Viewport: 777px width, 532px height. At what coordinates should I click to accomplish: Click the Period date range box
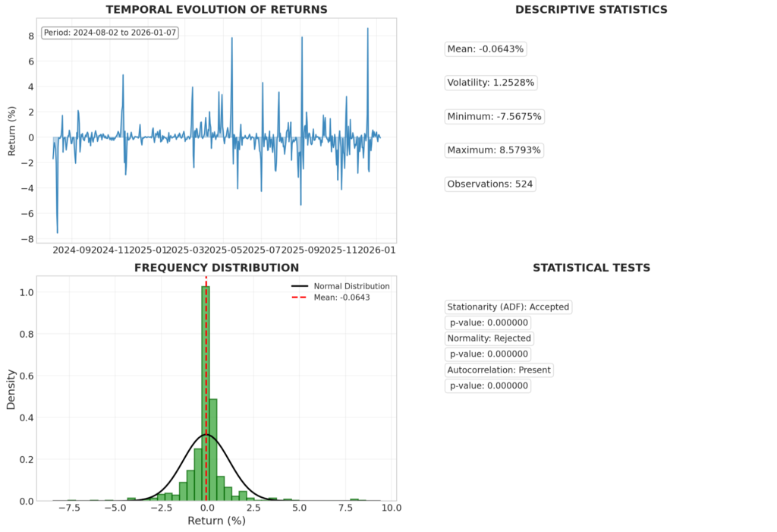click(110, 34)
